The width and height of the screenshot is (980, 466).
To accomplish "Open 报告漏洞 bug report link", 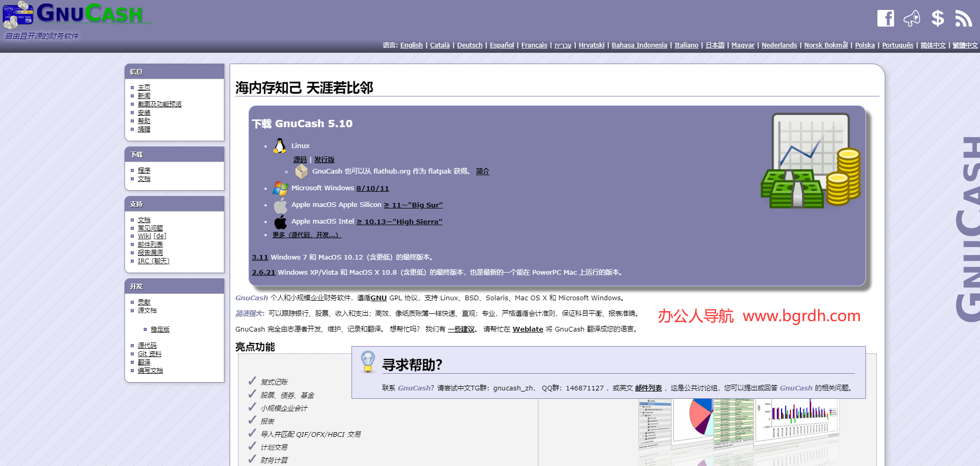I will (x=150, y=253).
